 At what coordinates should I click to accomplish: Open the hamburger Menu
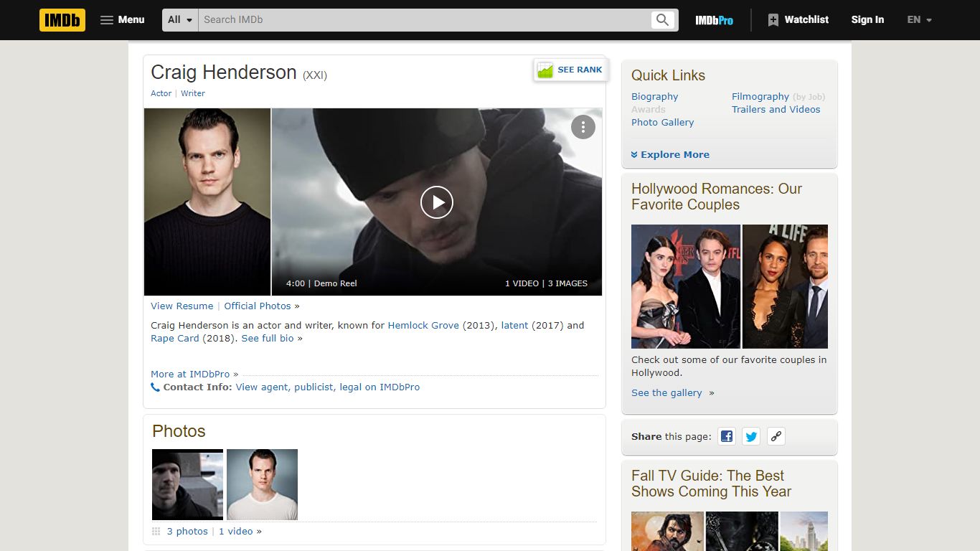pyautogui.click(x=123, y=20)
